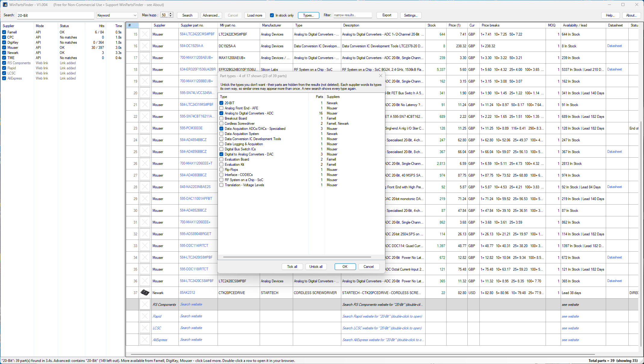Image resolution: width=644 pixels, height=364 pixels.
Task: Open the Help... button
Action: [610, 15]
